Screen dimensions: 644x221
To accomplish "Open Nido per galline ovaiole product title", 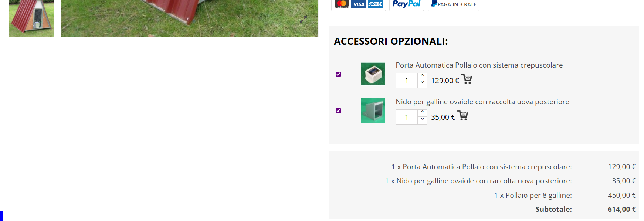I will point(482,102).
